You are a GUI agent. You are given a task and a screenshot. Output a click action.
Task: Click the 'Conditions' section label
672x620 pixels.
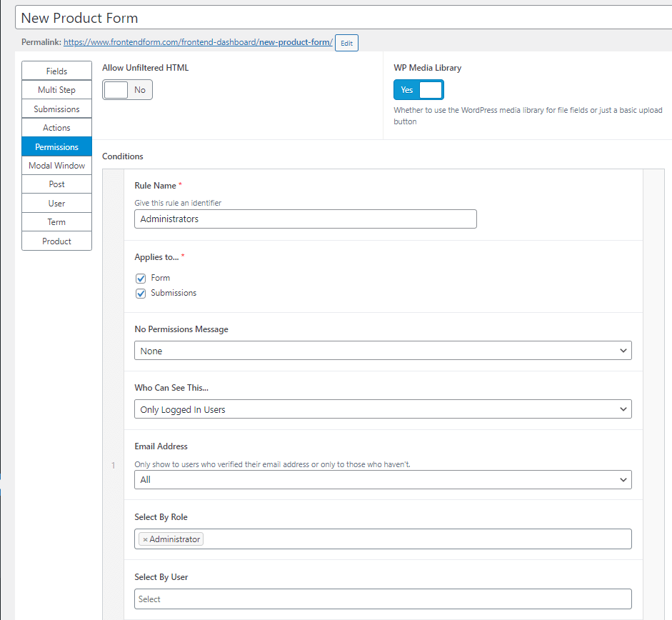pyautogui.click(x=123, y=156)
